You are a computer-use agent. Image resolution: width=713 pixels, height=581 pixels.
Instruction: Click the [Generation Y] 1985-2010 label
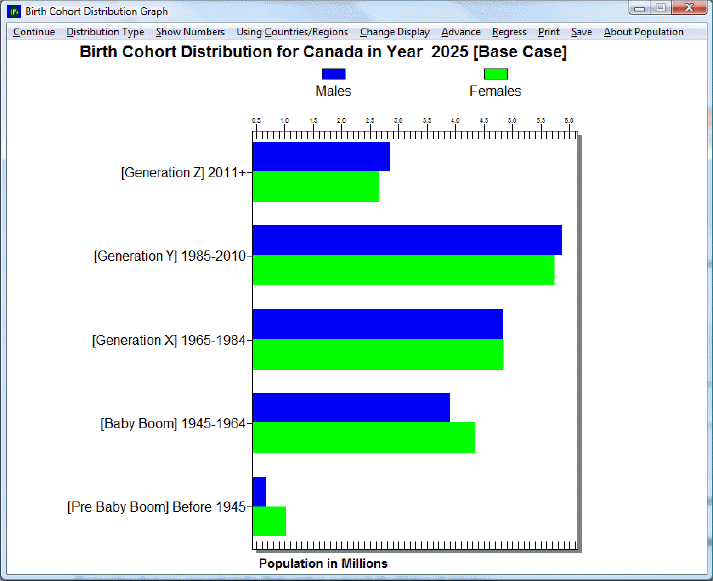(x=170, y=256)
